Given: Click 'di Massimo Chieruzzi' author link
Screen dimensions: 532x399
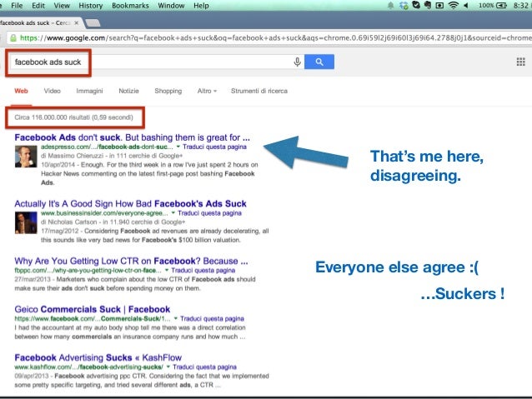Looking at the screenshot, I should (x=72, y=156).
